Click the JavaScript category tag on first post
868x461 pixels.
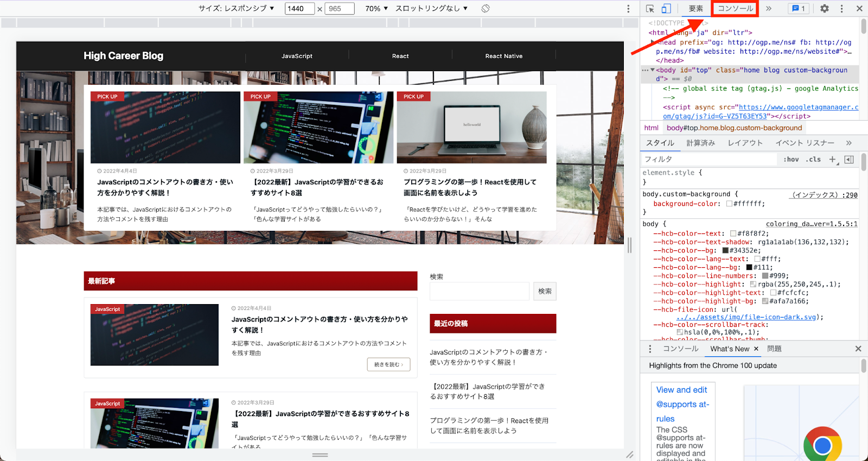pyautogui.click(x=107, y=309)
